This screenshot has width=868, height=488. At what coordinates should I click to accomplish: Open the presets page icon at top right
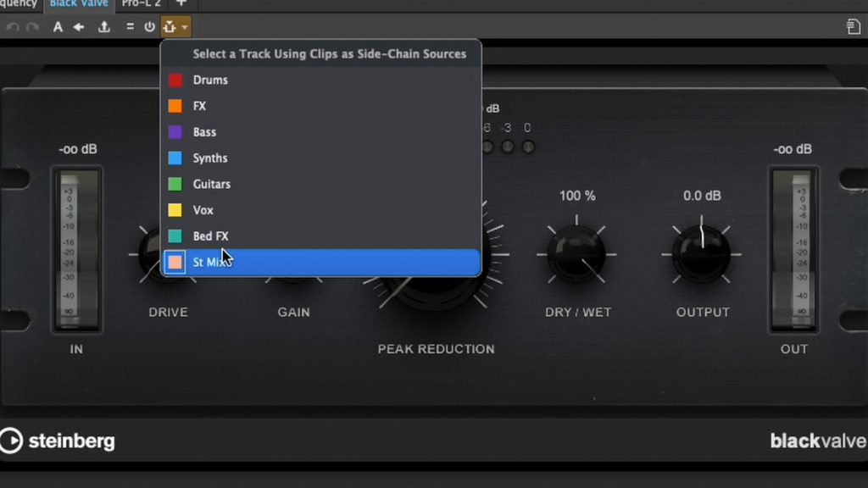pyautogui.click(x=854, y=27)
